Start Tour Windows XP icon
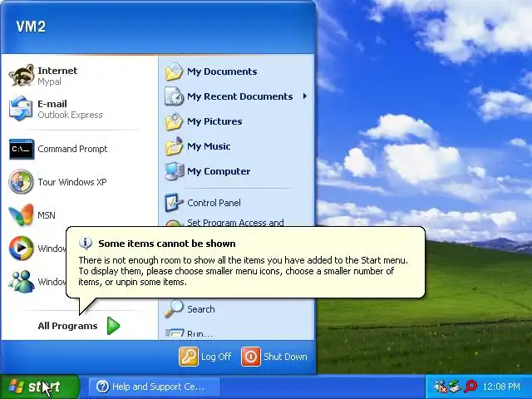 click(x=21, y=182)
